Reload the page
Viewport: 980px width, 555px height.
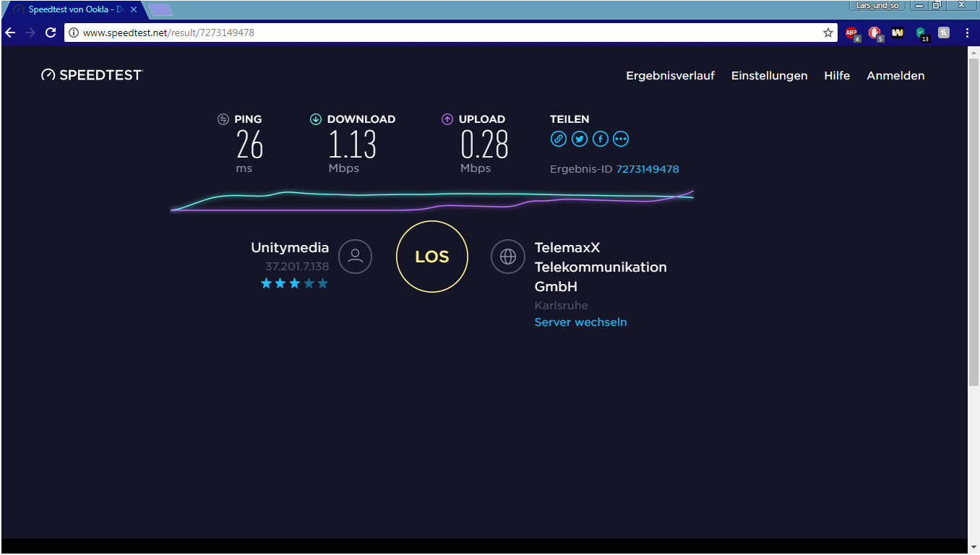click(51, 33)
